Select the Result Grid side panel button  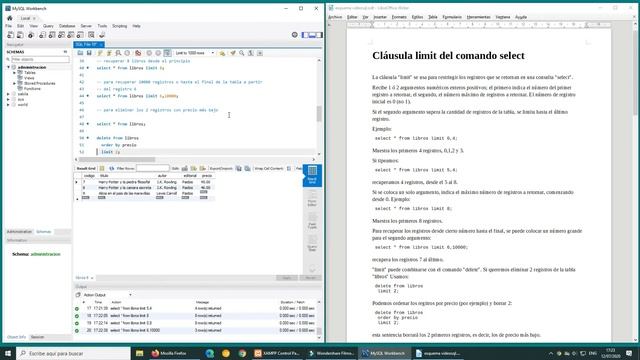coord(312,176)
